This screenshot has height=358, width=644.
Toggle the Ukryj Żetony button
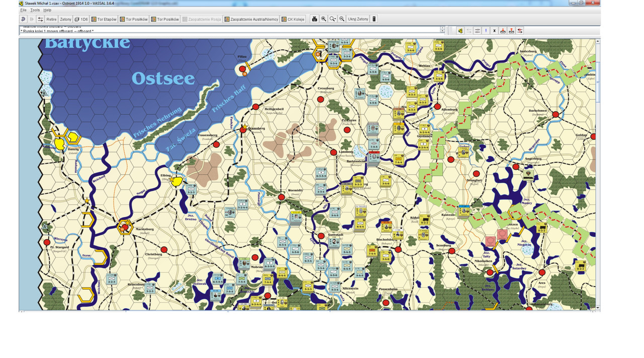358,19
